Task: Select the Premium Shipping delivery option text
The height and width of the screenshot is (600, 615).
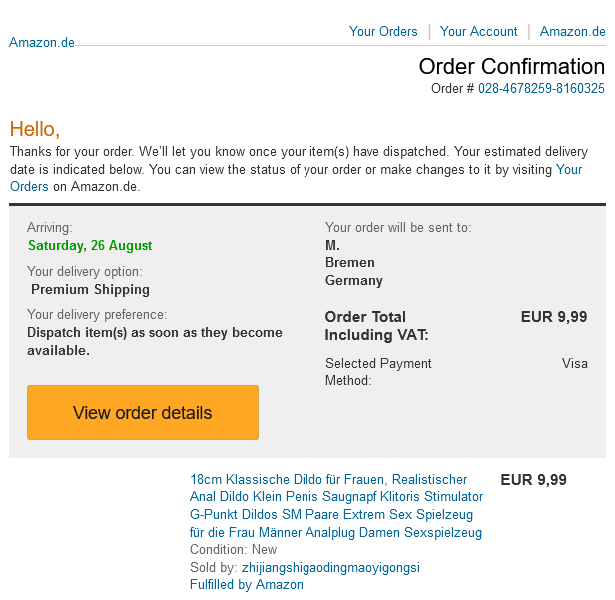Action: coord(90,290)
